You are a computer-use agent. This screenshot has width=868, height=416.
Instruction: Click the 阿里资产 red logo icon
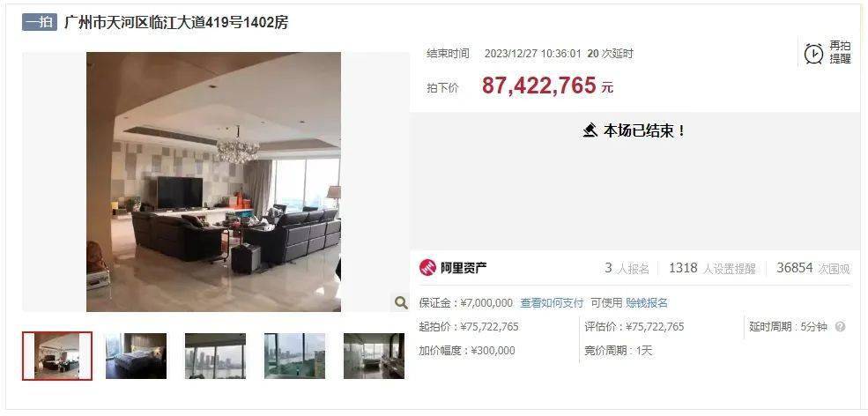pyautogui.click(x=427, y=268)
